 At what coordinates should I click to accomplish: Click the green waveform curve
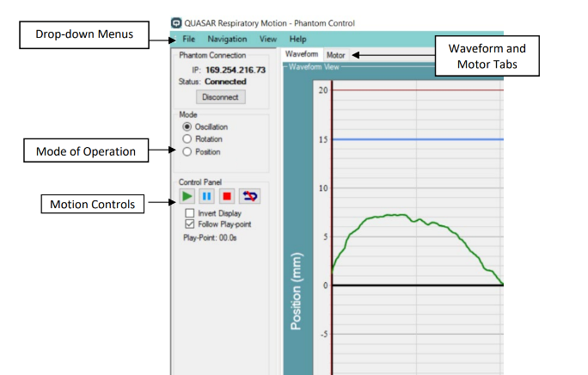(x=387, y=215)
